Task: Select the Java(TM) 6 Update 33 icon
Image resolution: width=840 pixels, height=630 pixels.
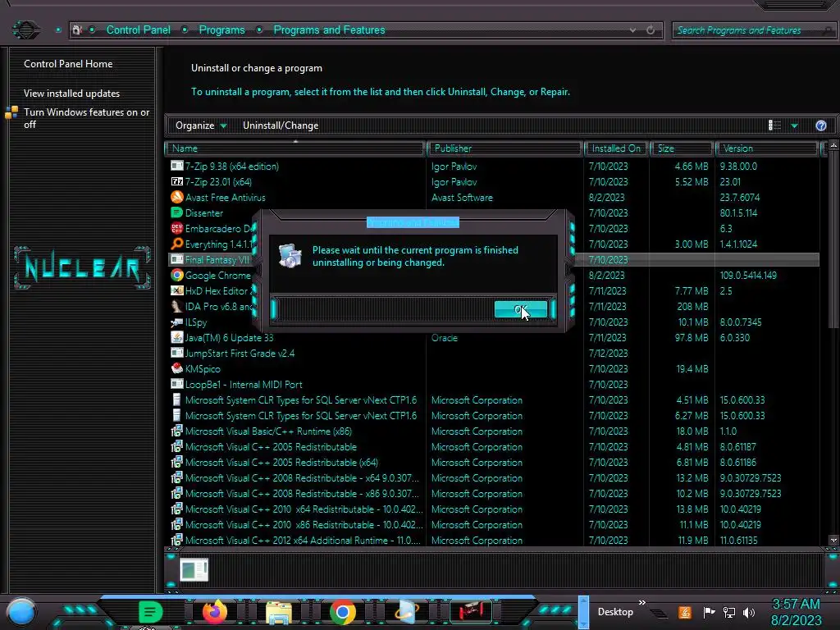Action: tap(177, 337)
